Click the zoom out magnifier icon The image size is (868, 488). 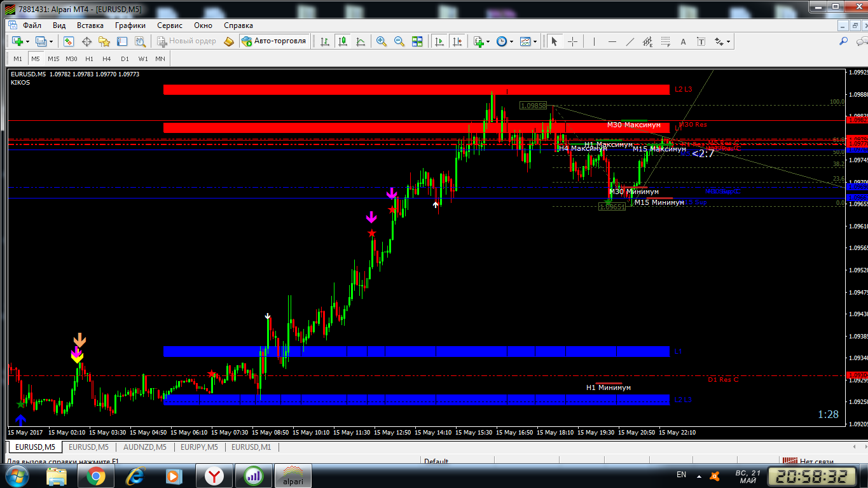coord(399,41)
